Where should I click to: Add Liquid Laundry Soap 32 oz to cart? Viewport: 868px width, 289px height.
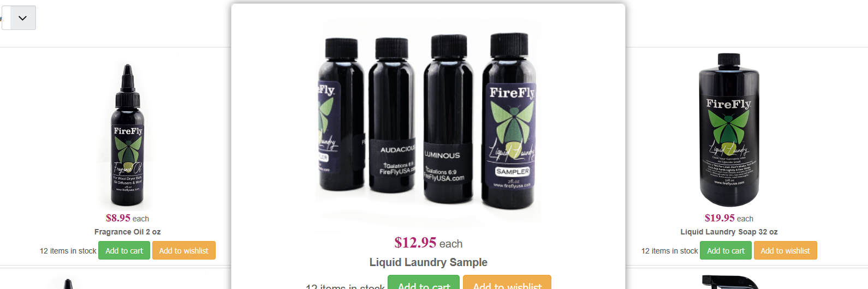click(x=726, y=251)
